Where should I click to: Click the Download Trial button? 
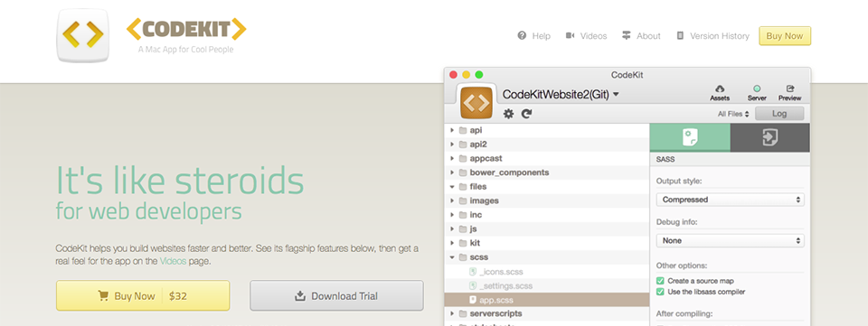point(336,295)
